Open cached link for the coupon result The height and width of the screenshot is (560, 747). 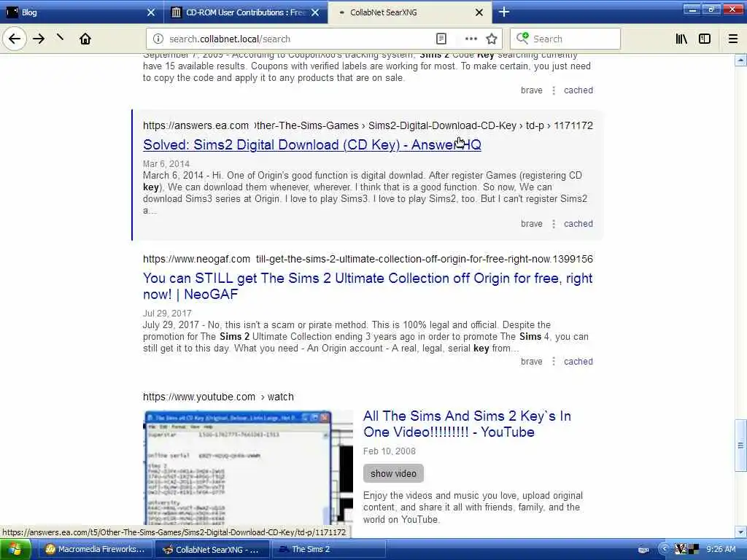(x=578, y=90)
